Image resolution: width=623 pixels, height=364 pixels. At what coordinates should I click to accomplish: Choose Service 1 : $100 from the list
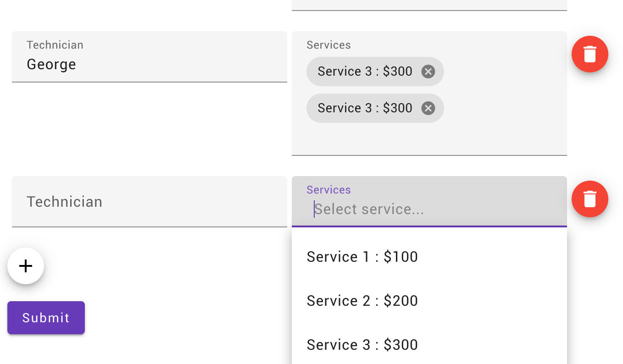pyautogui.click(x=362, y=257)
